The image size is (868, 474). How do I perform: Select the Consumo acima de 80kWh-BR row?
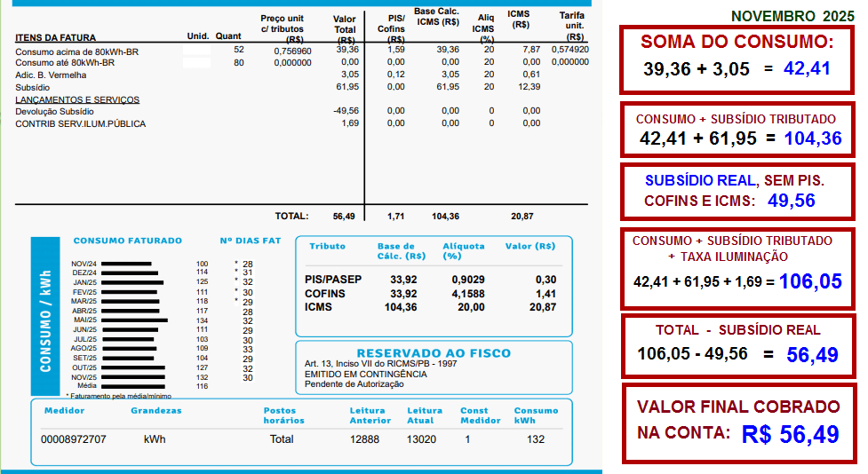tap(76, 51)
